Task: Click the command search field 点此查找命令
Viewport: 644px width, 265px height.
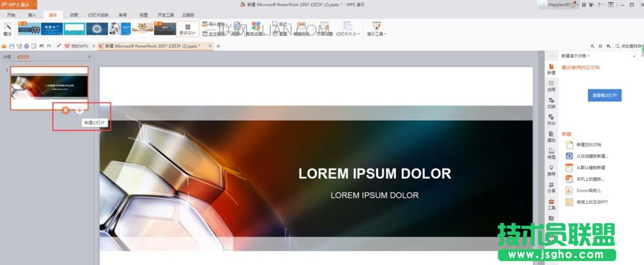Action: click(x=629, y=46)
